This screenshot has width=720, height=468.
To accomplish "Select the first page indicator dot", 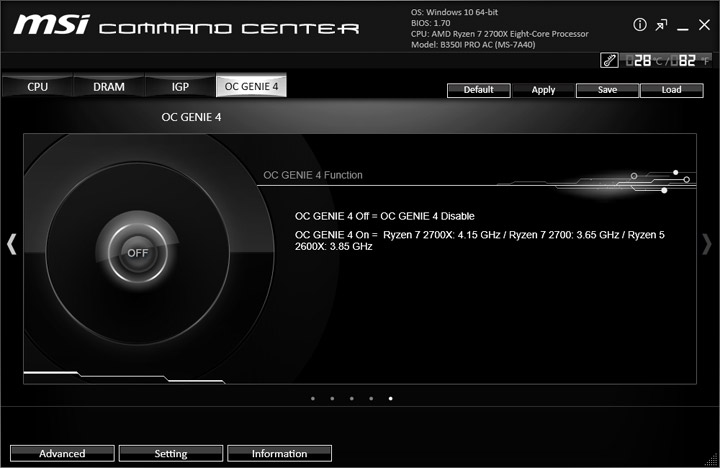I will pyautogui.click(x=313, y=399).
